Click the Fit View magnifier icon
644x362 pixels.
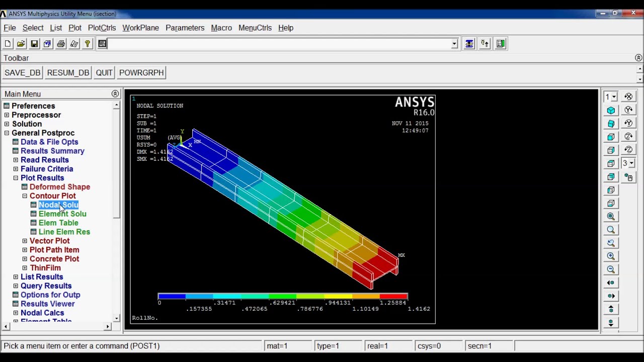[611, 216]
